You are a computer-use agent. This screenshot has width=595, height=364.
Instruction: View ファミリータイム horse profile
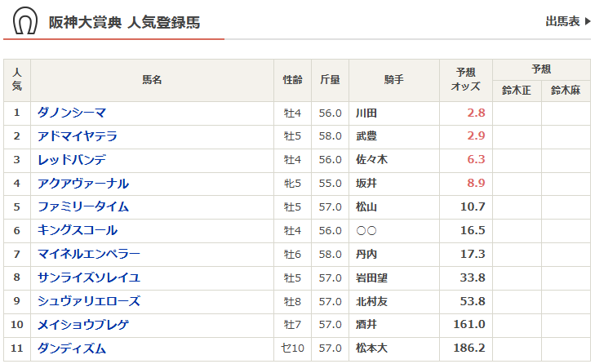[83, 207]
